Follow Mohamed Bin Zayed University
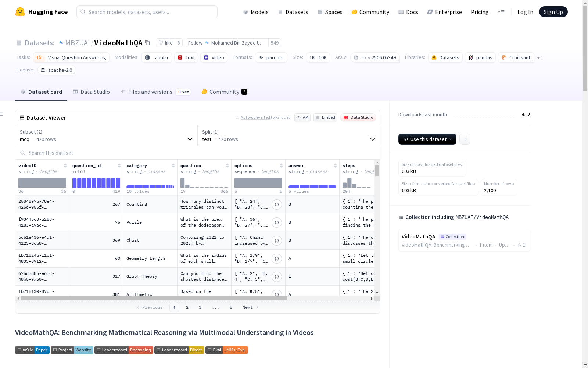 227,43
